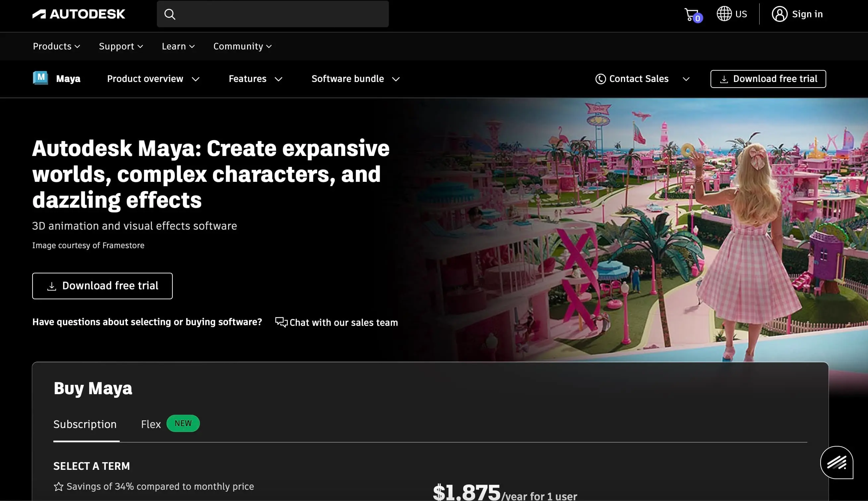Screen dimensions: 868x501
Task: Expand the Product overview chevron
Action: 196,79
